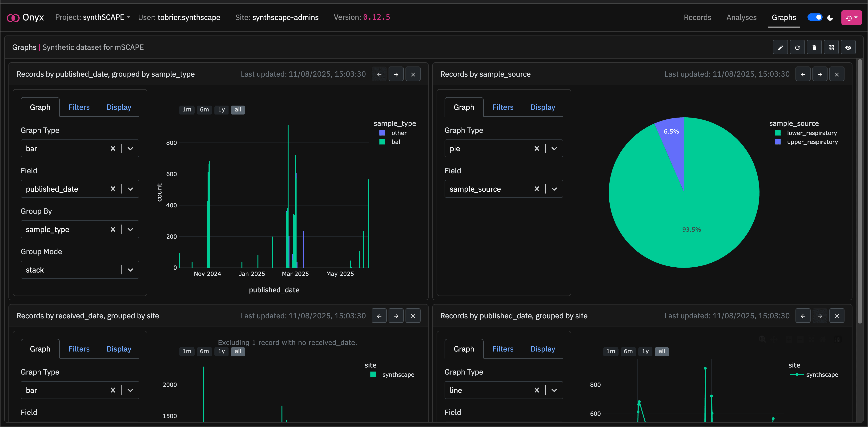Image resolution: width=868 pixels, height=427 pixels.
Task: Click the upper_respiratory legend color swatch
Action: (x=778, y=142)
